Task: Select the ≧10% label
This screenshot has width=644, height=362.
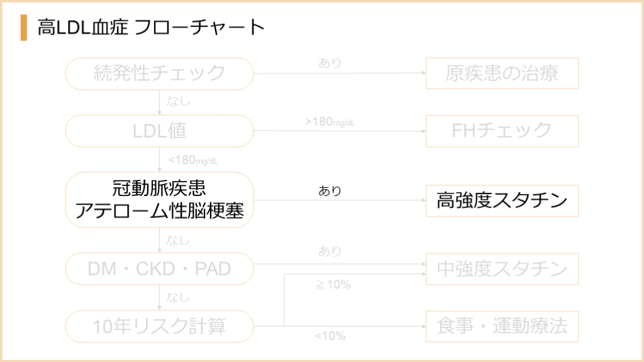Action: pos(333,285)
